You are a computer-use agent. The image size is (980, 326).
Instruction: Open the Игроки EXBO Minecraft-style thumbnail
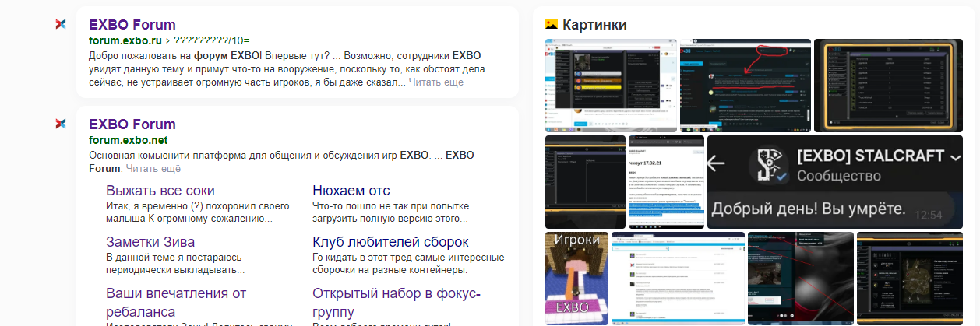click(576, 278)
